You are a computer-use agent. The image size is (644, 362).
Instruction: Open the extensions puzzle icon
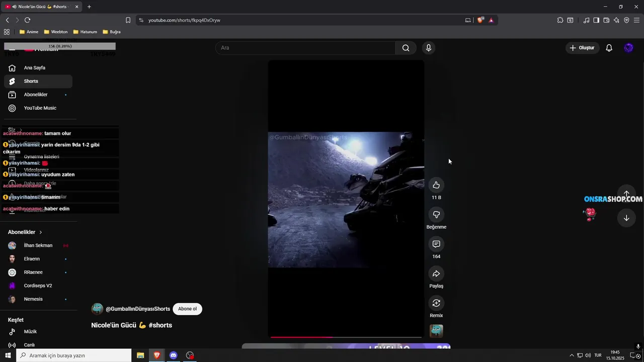[x=560, y=20]
